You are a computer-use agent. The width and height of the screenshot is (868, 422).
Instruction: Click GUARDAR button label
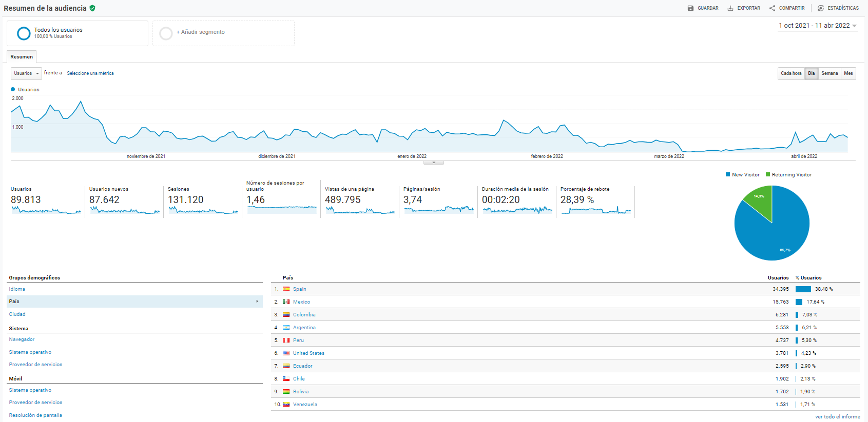pos(708,8)
